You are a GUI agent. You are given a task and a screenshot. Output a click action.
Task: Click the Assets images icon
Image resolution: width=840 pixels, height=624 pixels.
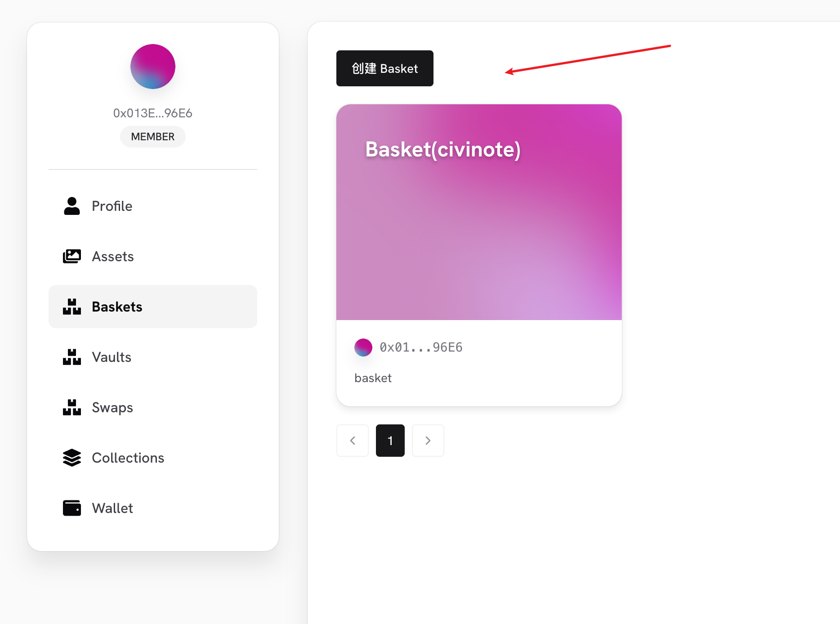72,256
